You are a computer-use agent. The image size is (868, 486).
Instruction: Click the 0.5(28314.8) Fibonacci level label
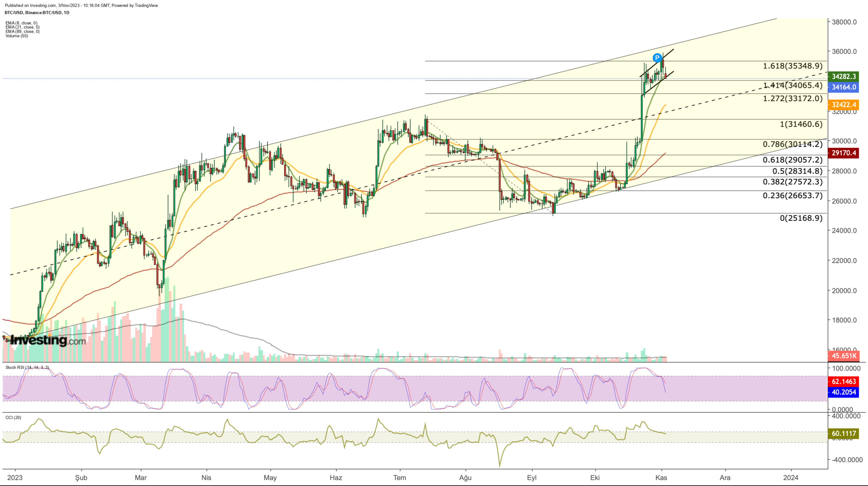pos(797,171)
